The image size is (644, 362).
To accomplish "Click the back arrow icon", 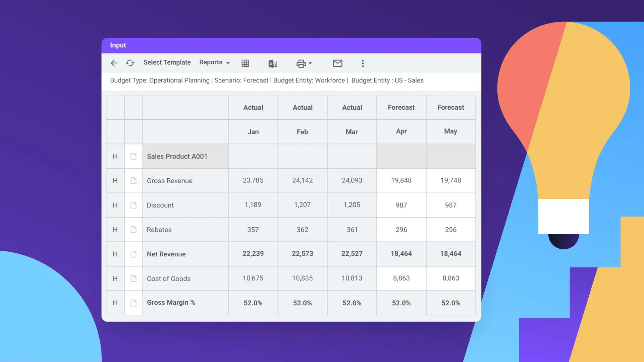I will click(114, 63).
